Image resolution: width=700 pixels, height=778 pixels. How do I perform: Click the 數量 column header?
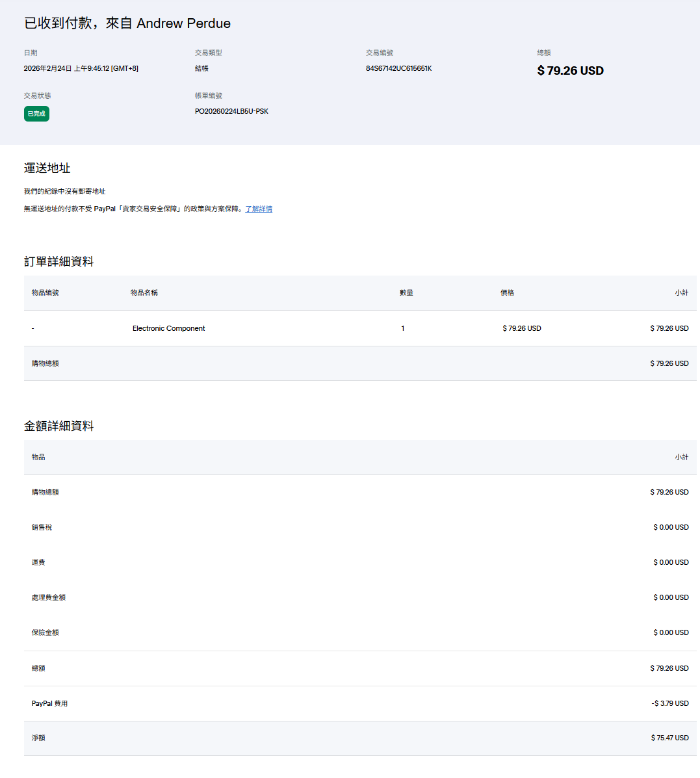click(x=406, y=292)
